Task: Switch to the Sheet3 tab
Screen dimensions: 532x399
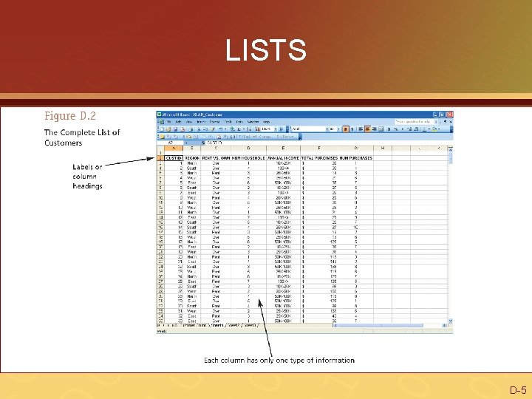Action: click(x=250, y=325)
